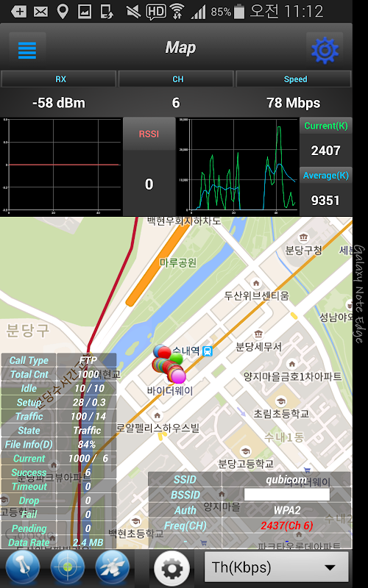The image size is (368, 588).
Task: Tap the -58 dBm RX value
Action: click(59, 103)
